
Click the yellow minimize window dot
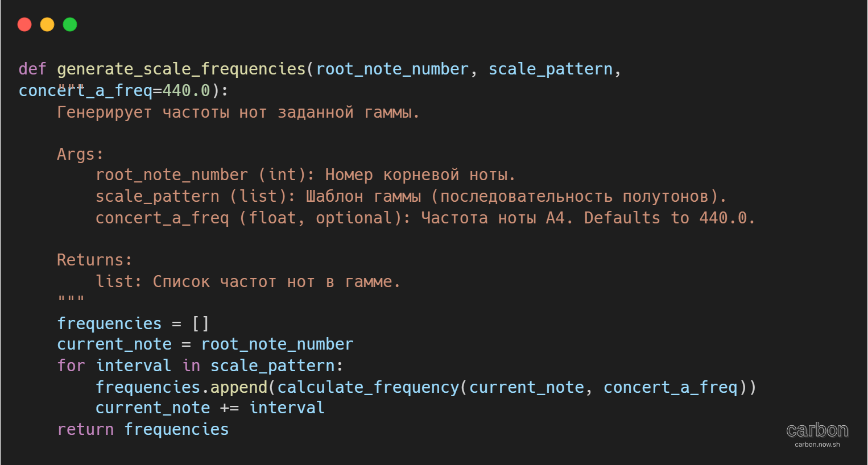tap(47, 24)
